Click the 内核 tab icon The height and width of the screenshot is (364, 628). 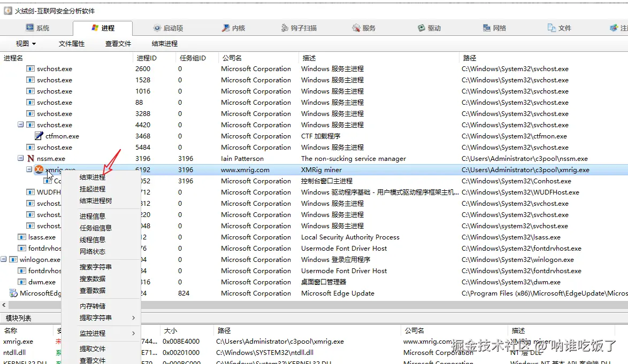[x=226, y=28]
